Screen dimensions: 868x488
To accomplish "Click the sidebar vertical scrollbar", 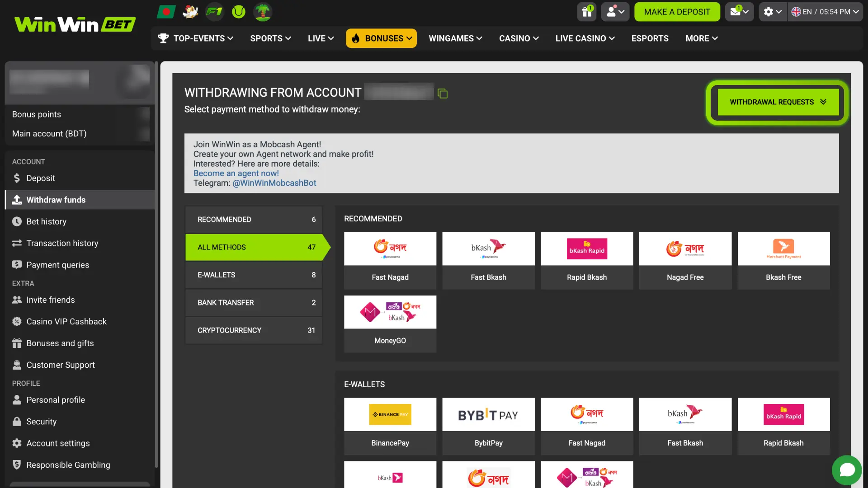I will point(156,264).
